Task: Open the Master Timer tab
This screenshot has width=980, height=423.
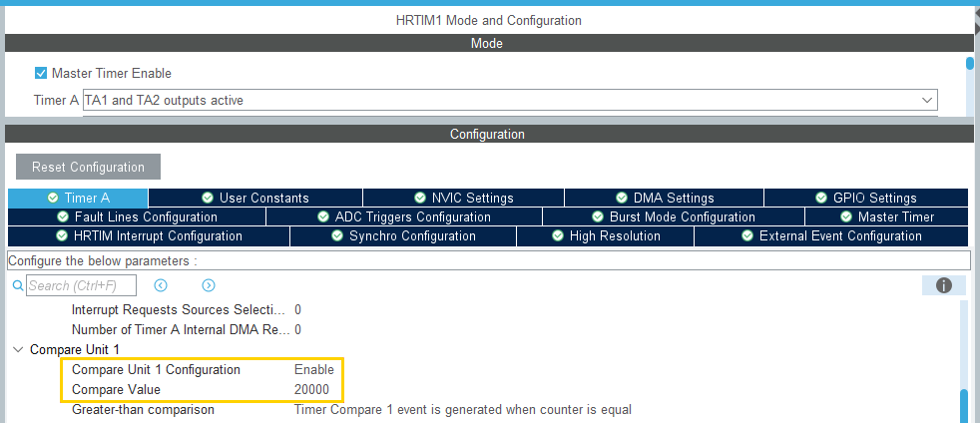Action: pos(887,216)
